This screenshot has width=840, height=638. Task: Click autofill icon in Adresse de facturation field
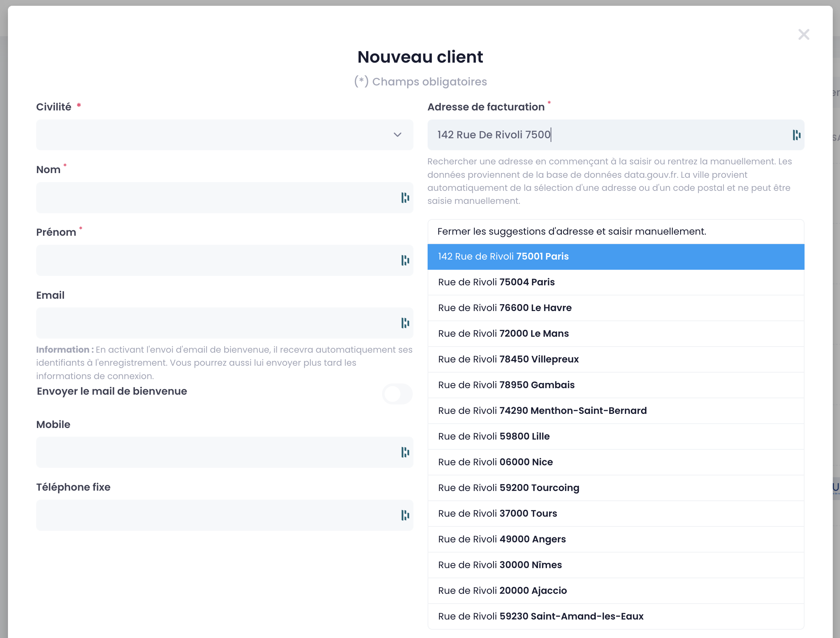point(796,135)
